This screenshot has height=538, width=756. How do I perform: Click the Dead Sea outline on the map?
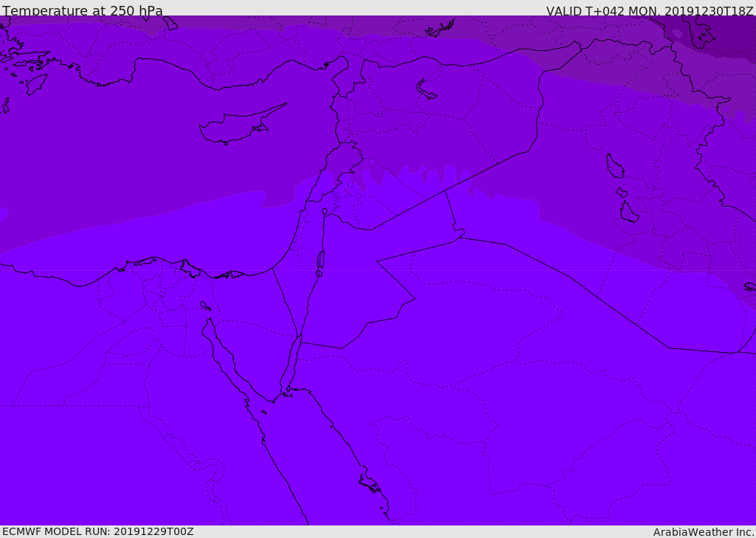(x=320, y=261)
